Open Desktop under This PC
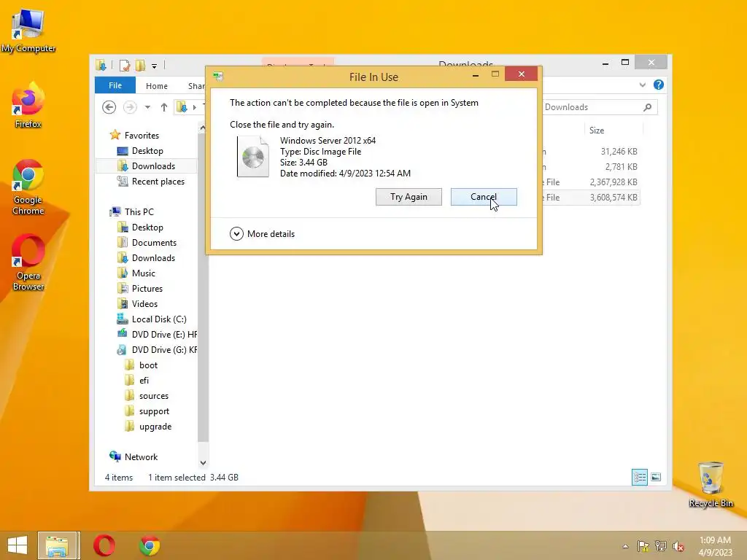Screen dimensions: 747x560 click(x=141, y=227)
